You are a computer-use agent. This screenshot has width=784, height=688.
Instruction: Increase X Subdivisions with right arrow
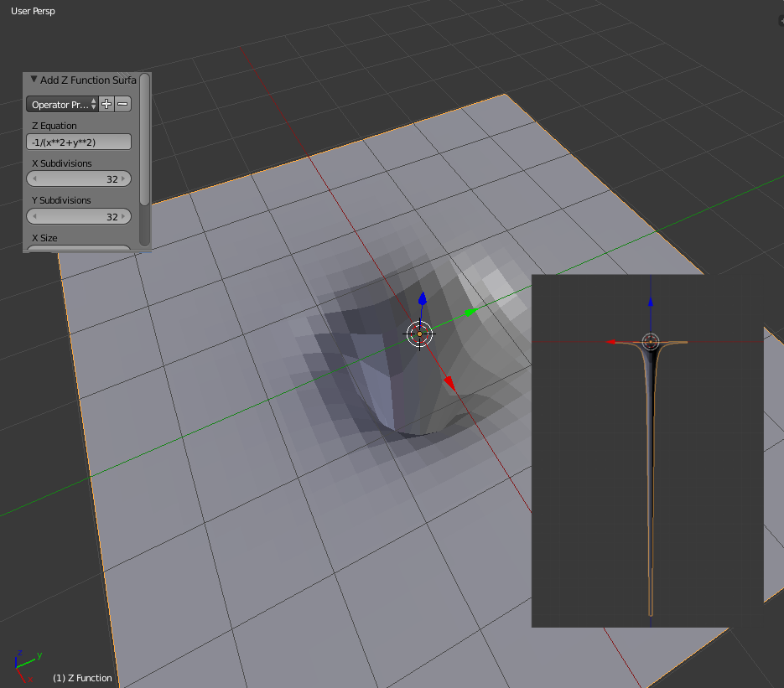point(123,178)
